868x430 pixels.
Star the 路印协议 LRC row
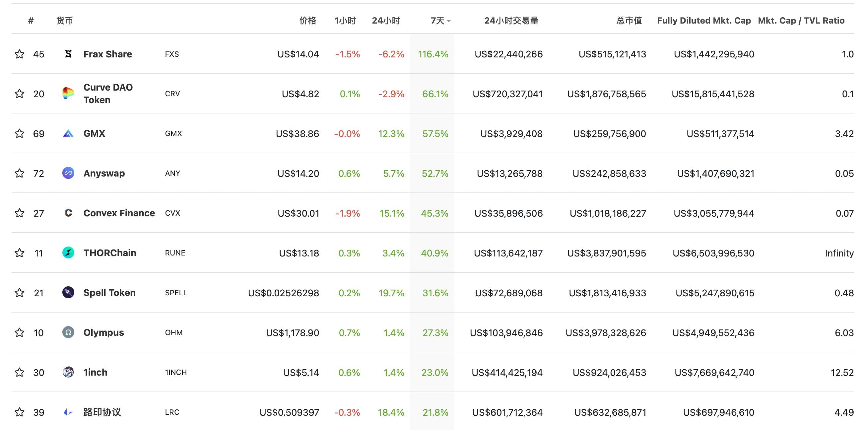[20, 412]
